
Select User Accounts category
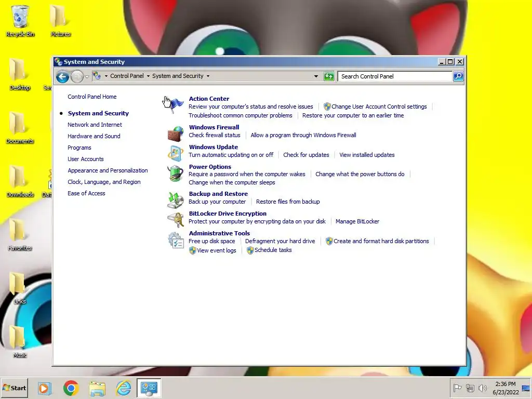coord(86,159)
